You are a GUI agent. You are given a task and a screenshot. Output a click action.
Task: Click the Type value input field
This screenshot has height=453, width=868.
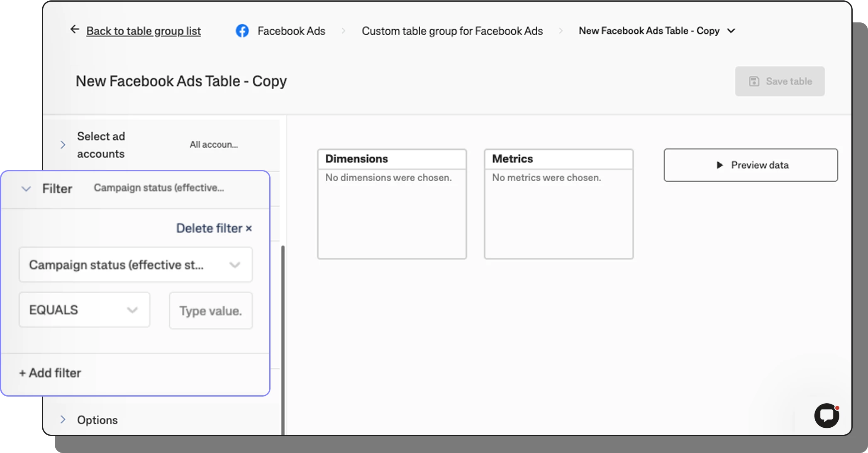point(211,311)
